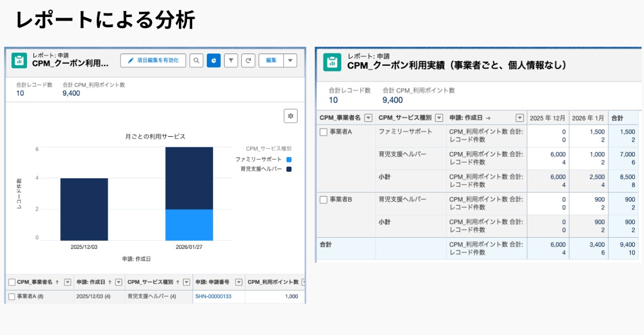Click 事業者A (8) text in left table
This screenshot has width=644, height=335.
pyautogui.click(x=30, y=296)
